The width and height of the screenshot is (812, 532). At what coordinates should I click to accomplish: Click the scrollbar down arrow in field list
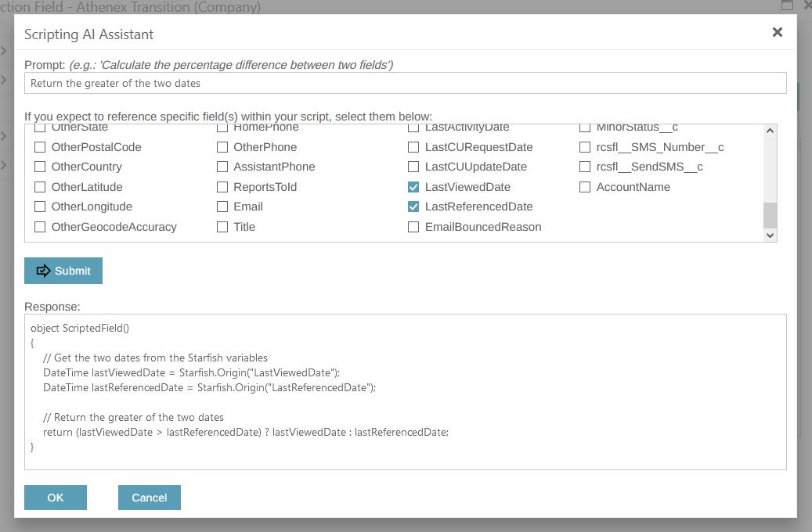770,235
